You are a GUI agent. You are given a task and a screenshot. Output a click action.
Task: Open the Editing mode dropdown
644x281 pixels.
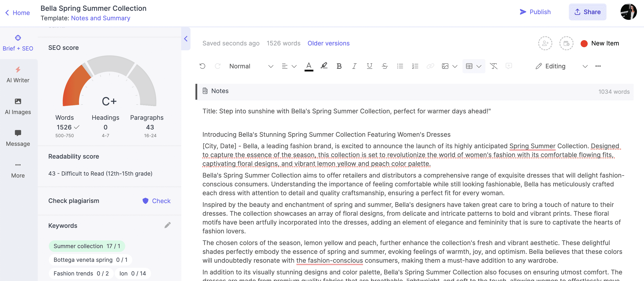point(561,66)
